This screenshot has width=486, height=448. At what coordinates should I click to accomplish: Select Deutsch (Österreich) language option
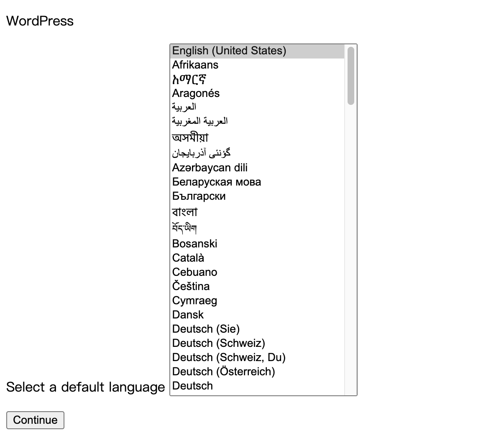[x=224, y=372]
